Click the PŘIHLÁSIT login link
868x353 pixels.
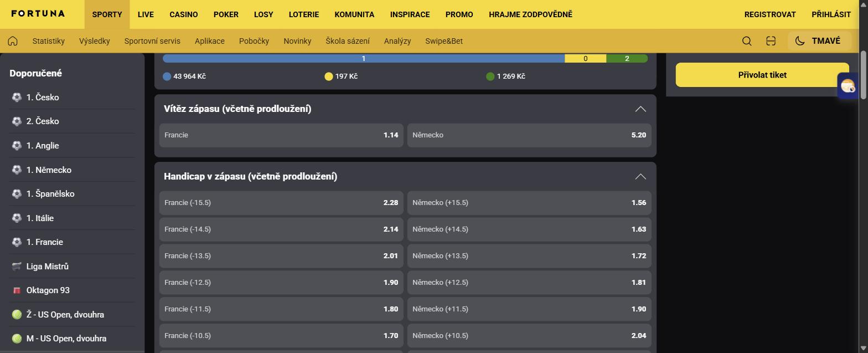pos(831,14)
